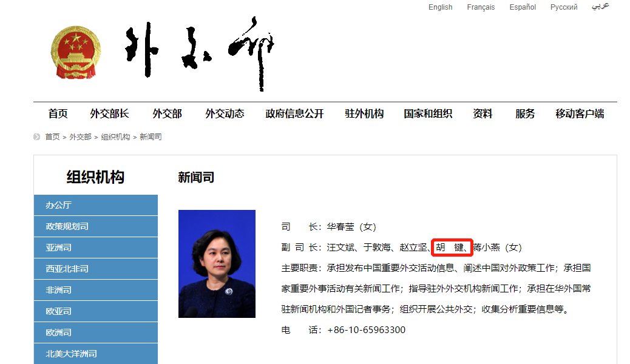The width and height of the screenshot is (630, 364).
Task: Open the 外交部长 menu item
Action: [110, 113]
